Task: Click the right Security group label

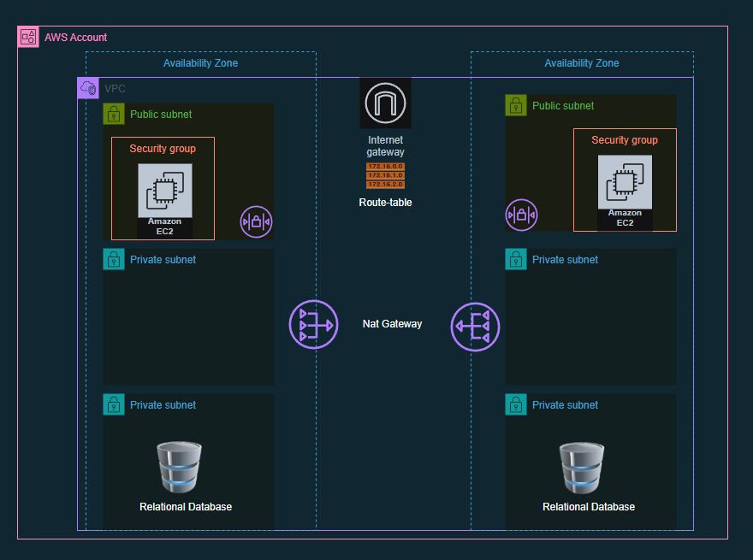Action: (625, 140)
